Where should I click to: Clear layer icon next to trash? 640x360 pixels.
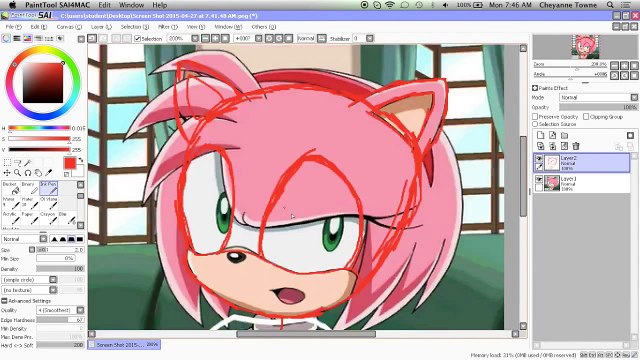pos(564,146)
